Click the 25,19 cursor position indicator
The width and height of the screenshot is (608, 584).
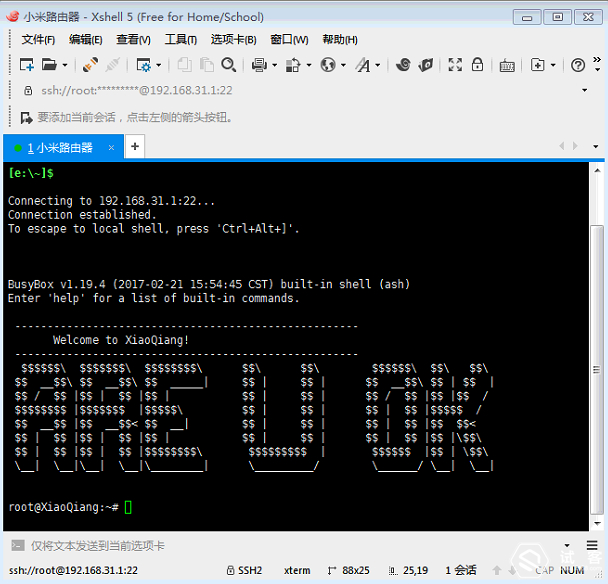[x=408, y=570]
